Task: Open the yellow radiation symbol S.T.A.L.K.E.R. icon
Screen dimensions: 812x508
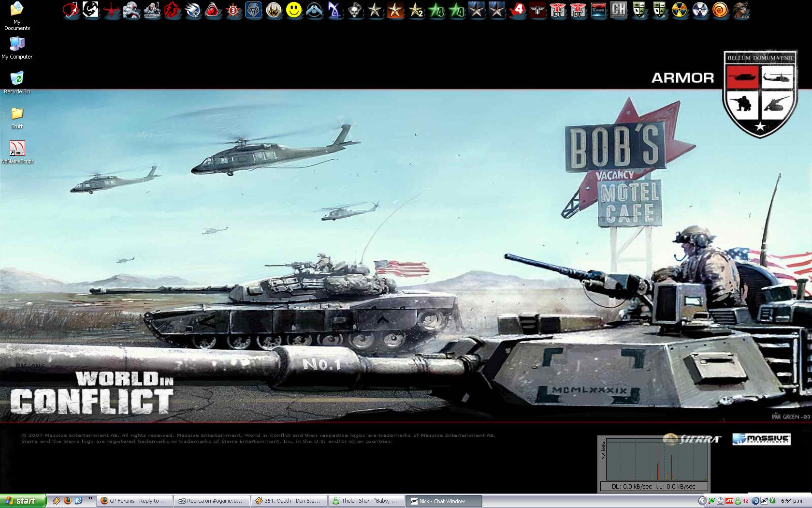Action: (x=680, y=10)
